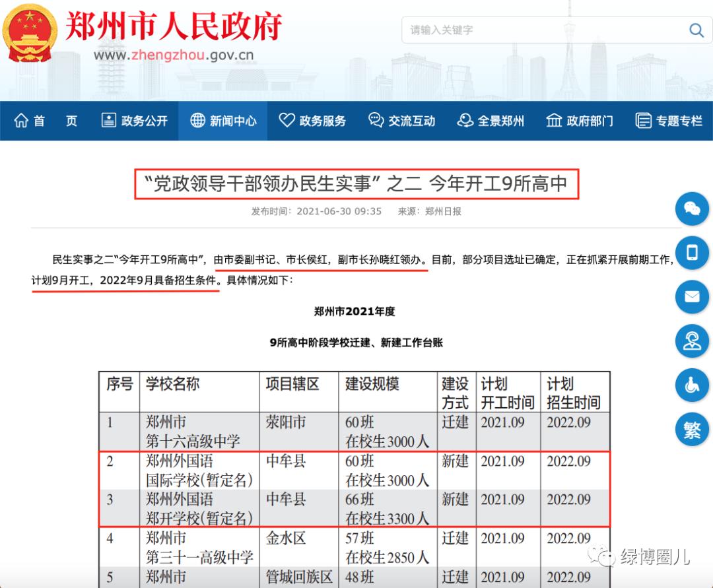The image size is (713, 588).
Task: Open the WeChat sharing icon
Action: click(x=691, y=209)
